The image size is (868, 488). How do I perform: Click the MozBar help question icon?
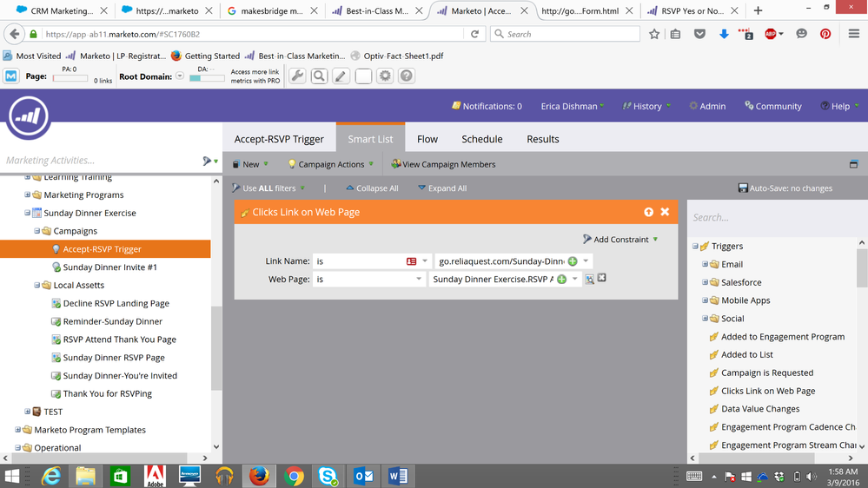pos(407,76)
